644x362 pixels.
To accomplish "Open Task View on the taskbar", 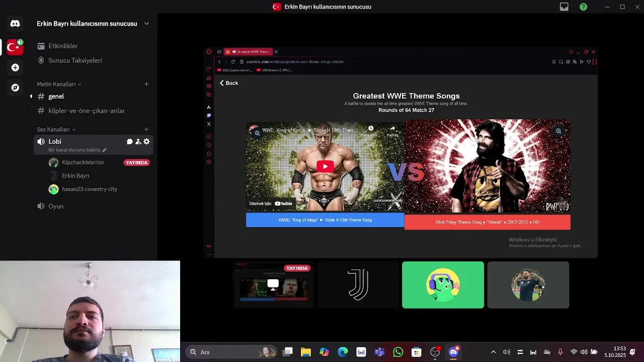I will coord(288,352).
